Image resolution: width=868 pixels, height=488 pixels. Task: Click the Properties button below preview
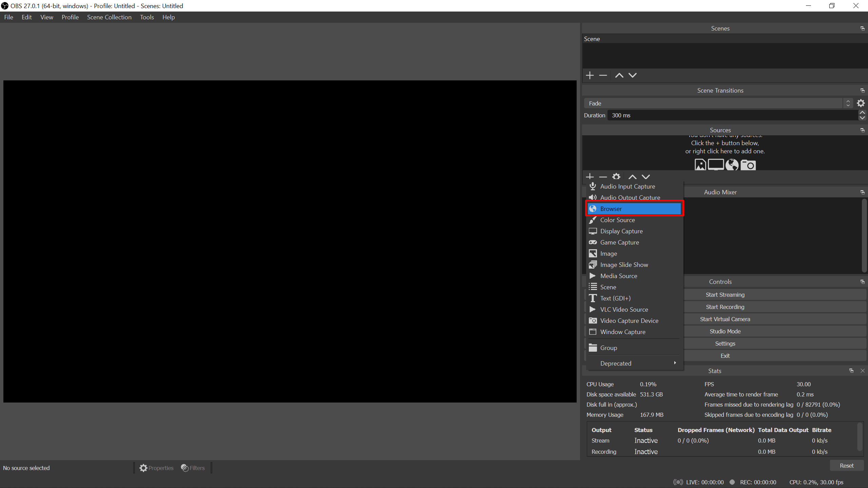coord(156,468)
